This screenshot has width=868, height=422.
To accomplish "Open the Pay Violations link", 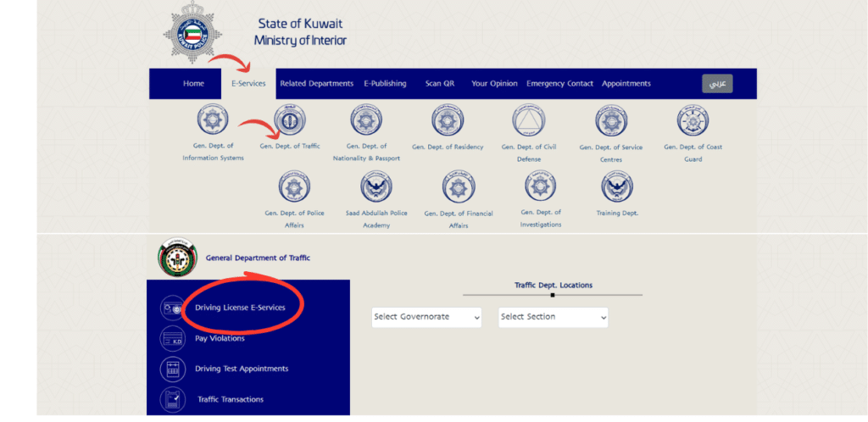I will pos(220,338).
